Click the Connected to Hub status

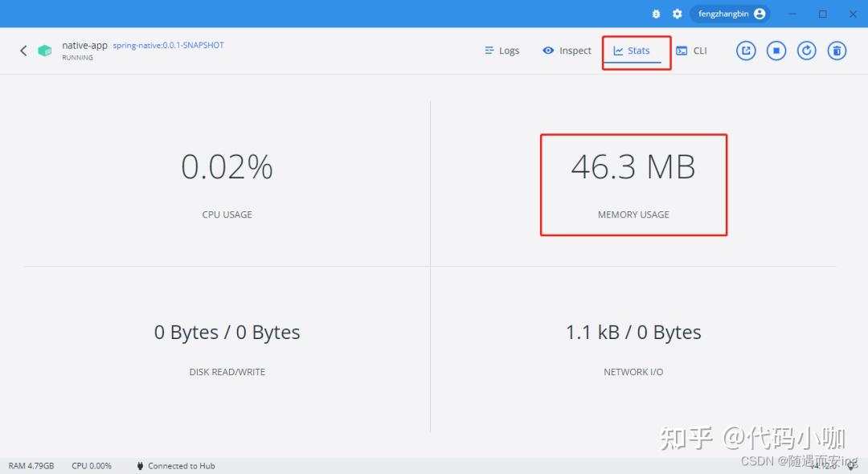click(182, 465)
